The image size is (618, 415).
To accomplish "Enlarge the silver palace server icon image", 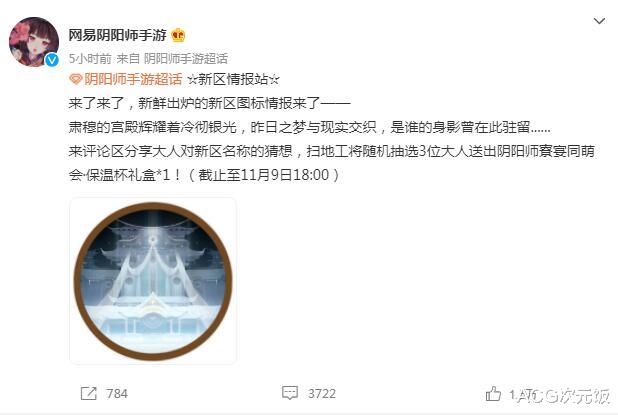I will [x=153, y=281].
